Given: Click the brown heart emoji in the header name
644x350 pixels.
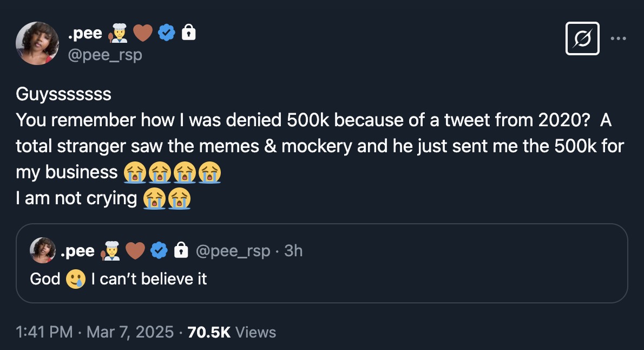Looking at the screenshot, I should pyautogui.click(x=143, y=34).
